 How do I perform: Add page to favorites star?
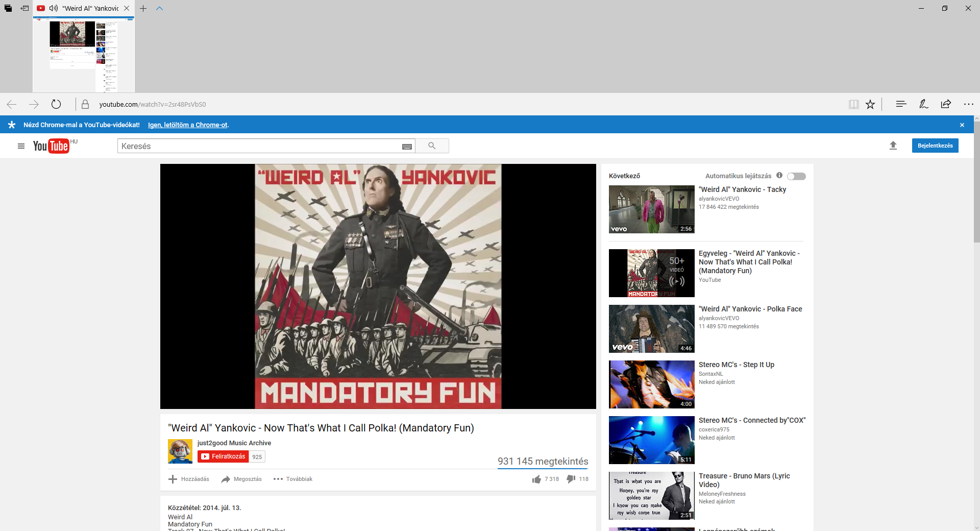[x=870, y=104]
